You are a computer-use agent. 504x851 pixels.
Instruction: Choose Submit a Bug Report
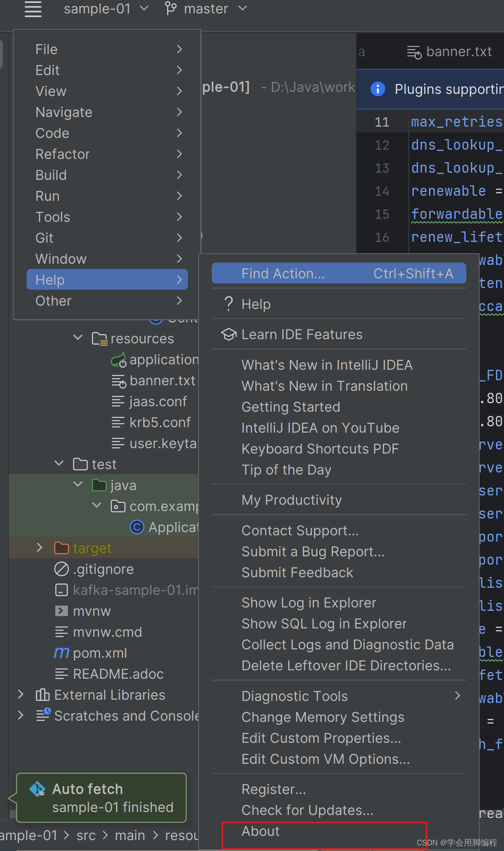click(339, 551)
